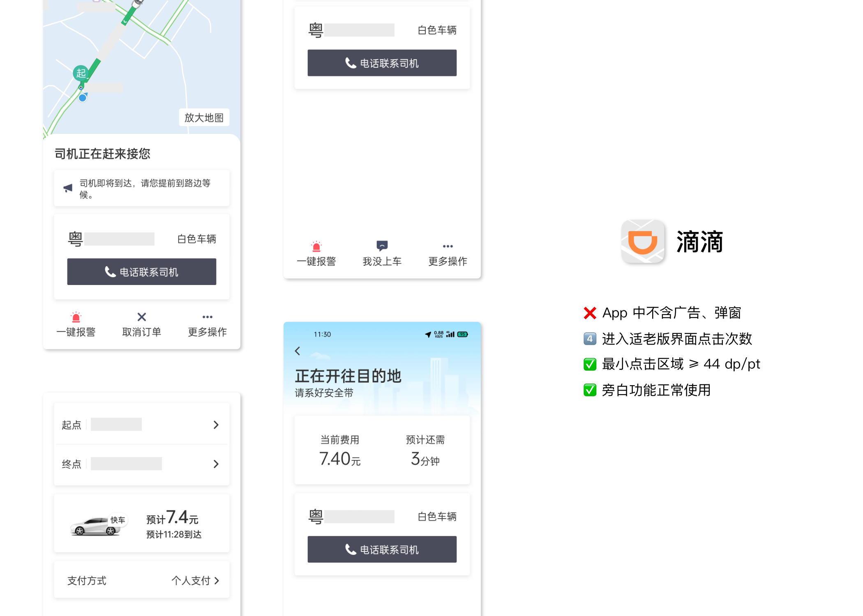
Task: Tap the 我没上车 chat bubble icon
Action: click(x=382, y=246)
